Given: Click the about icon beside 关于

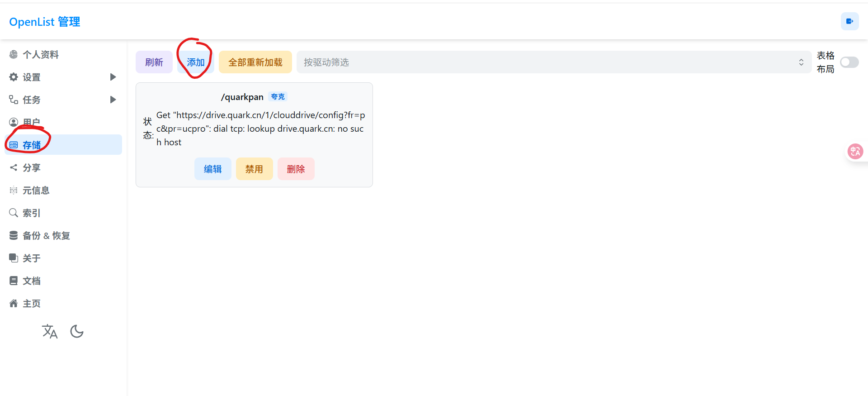Looking at the screenshot, I should 14,258.
